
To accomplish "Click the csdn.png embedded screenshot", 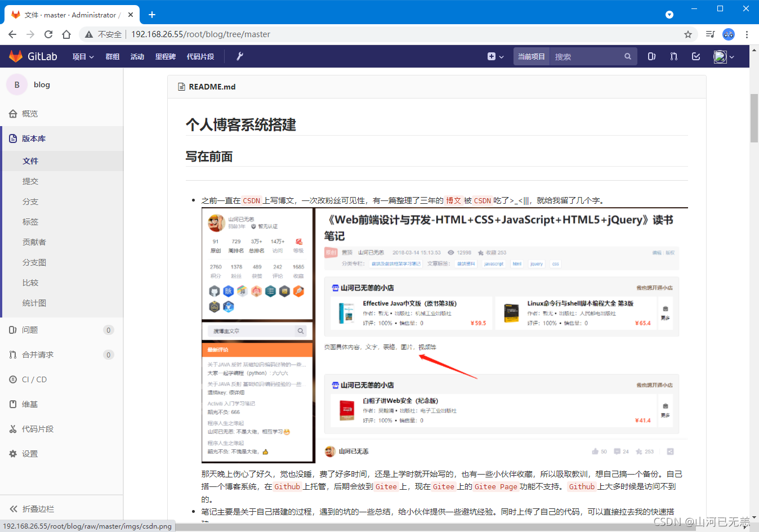I will [445, 336].
